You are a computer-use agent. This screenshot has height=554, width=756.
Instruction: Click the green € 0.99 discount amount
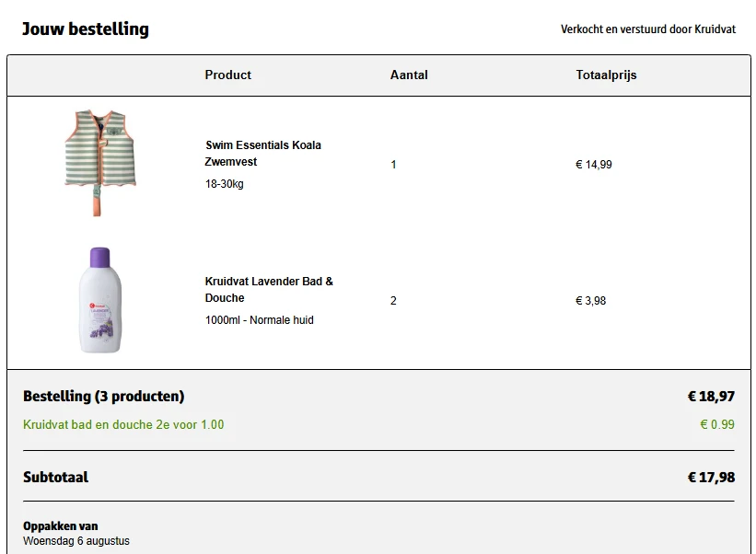tap(716, 425)
